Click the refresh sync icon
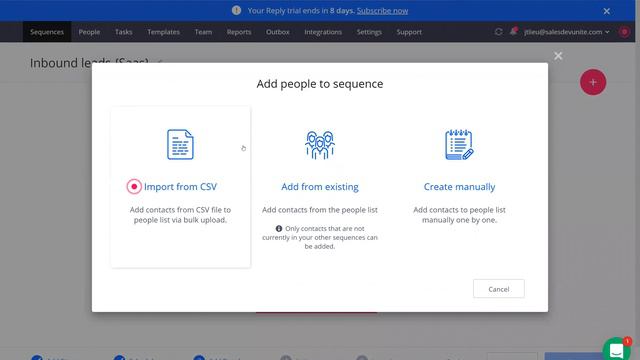This screenshot has height=360, width=640. pyautogui.click(x=498, y=32)
